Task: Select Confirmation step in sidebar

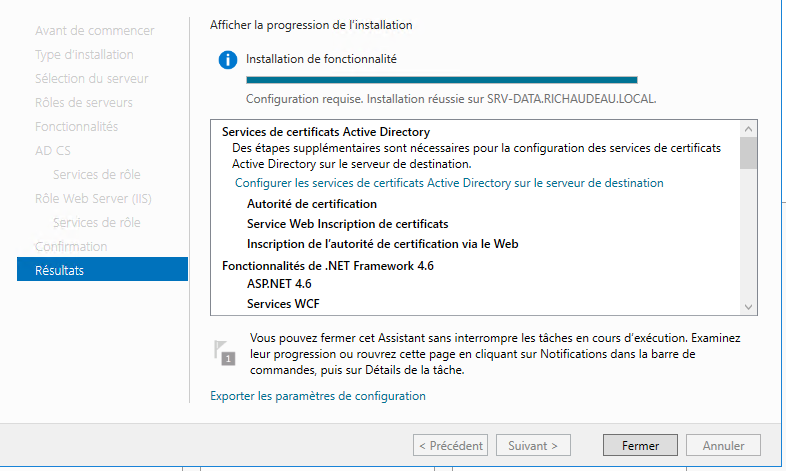Action: pyautogui.click(x=71, y=247)
